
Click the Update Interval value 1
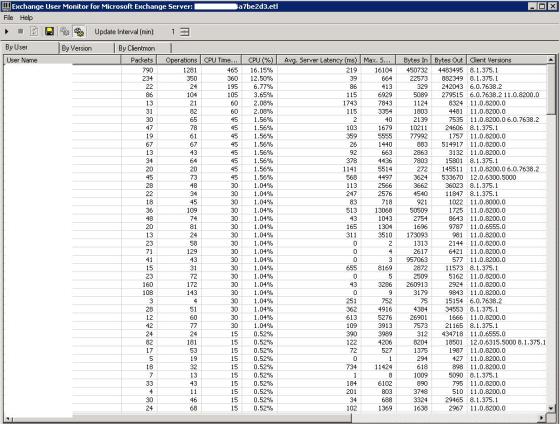click(173, 32)
